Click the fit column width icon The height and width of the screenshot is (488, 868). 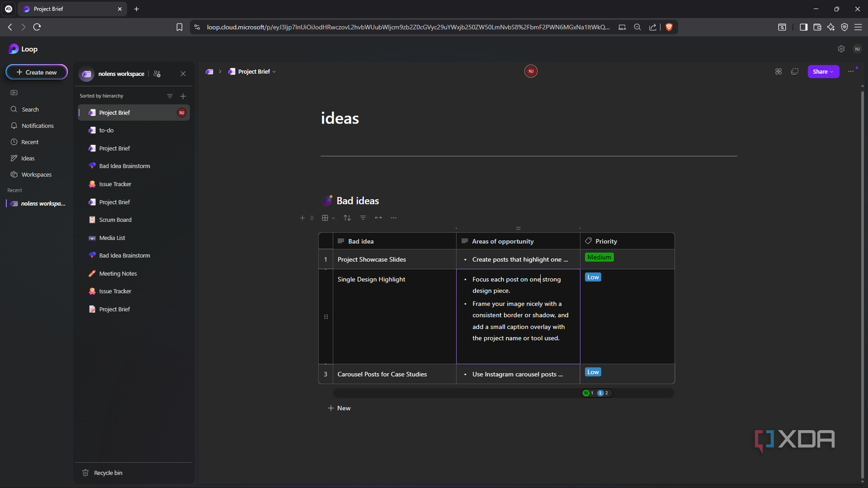(378, 218)
